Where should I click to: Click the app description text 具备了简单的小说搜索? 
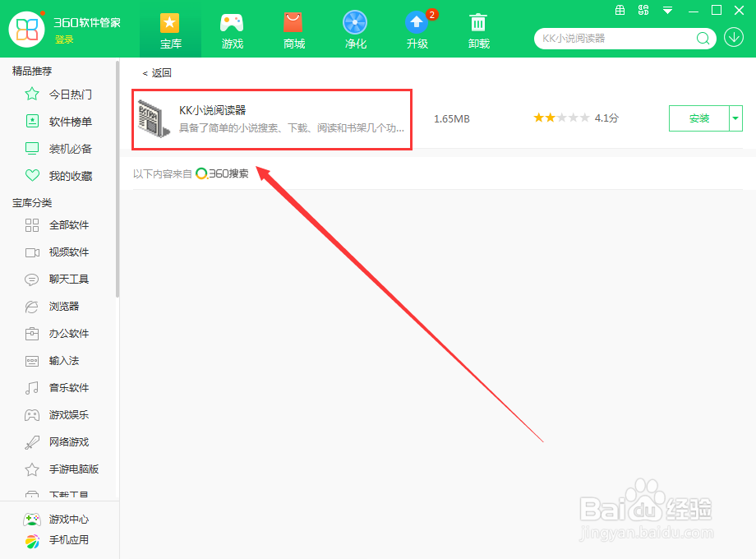[291, 128]
